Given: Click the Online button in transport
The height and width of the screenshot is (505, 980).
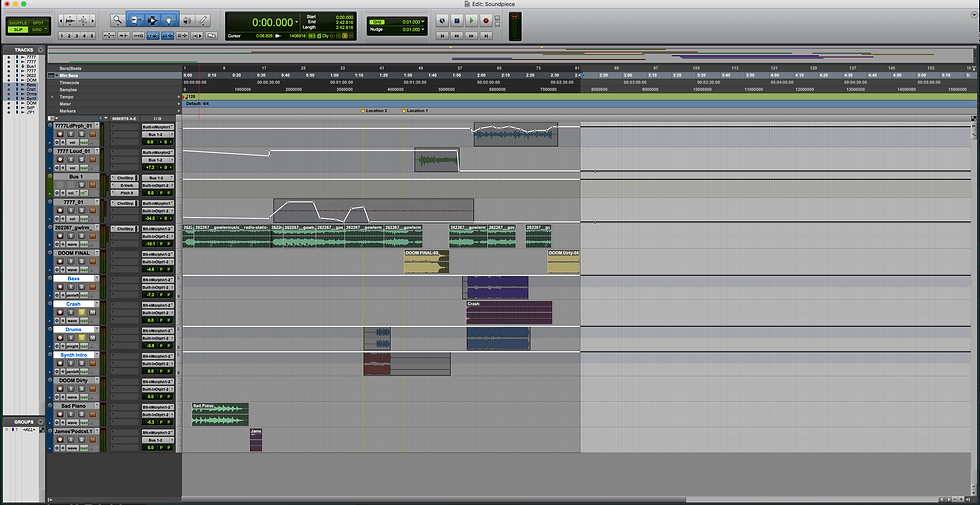Looking at the screenshot, I should coord(442,20).
